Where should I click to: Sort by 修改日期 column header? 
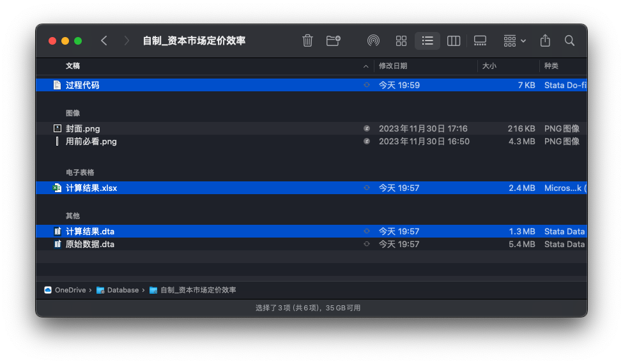point(393,66)
